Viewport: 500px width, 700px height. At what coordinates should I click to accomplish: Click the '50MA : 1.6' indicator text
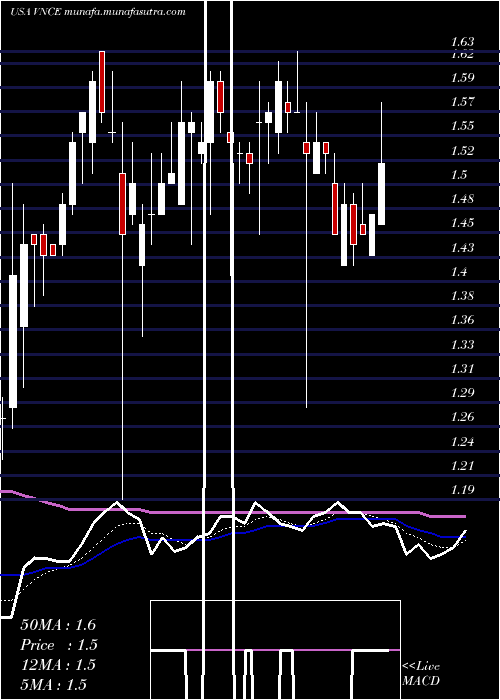[58, 625]
